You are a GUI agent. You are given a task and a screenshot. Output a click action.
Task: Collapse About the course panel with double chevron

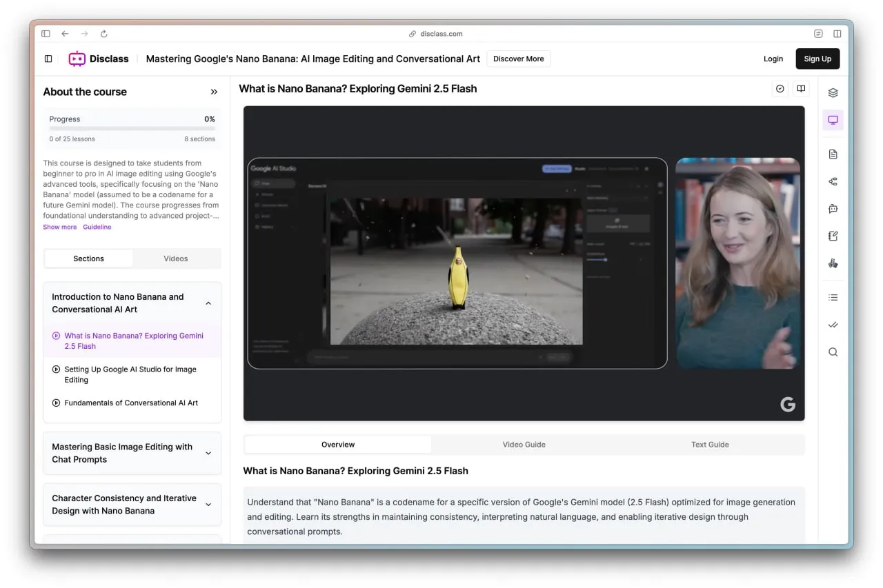(x=214, y=92)
